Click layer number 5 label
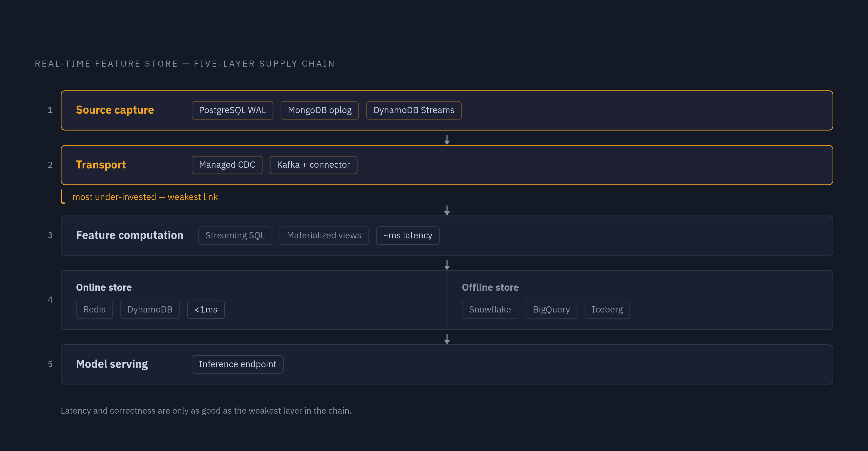This screenshot has width=868, height=451. click(50, 364)
